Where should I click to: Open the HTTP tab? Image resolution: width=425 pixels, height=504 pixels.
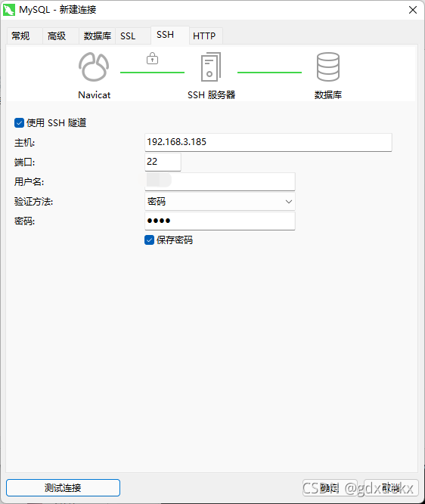click(x=204, y=36)
